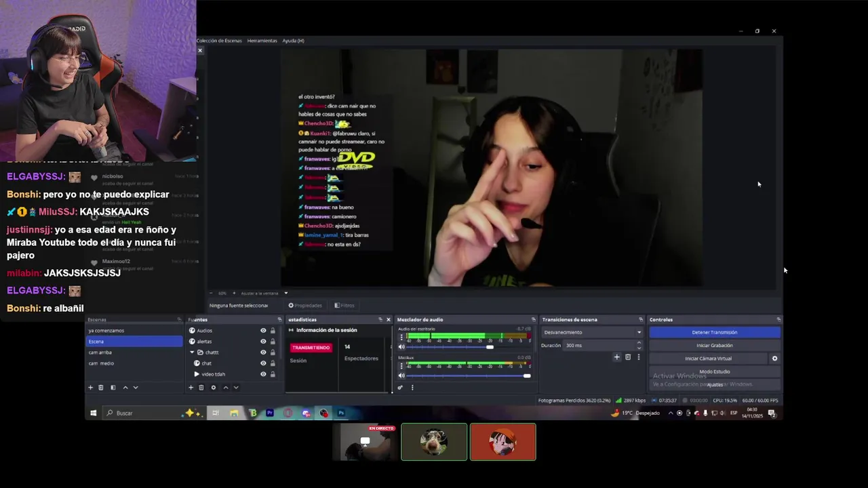Open Mic/Aux three-dot options menu
The width and height of the screenshot is (868, 488).
pyautogui.click(x=401, y=365)
